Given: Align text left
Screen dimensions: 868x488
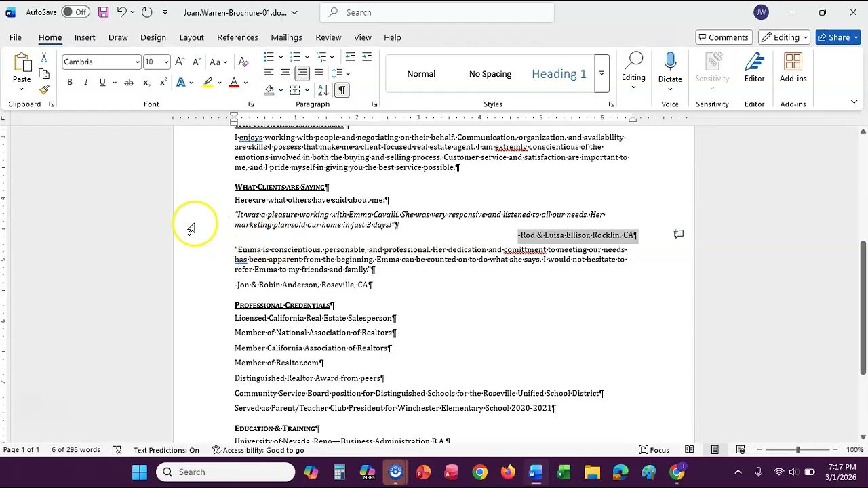Looking at the screenshot, I should (269, 73).
